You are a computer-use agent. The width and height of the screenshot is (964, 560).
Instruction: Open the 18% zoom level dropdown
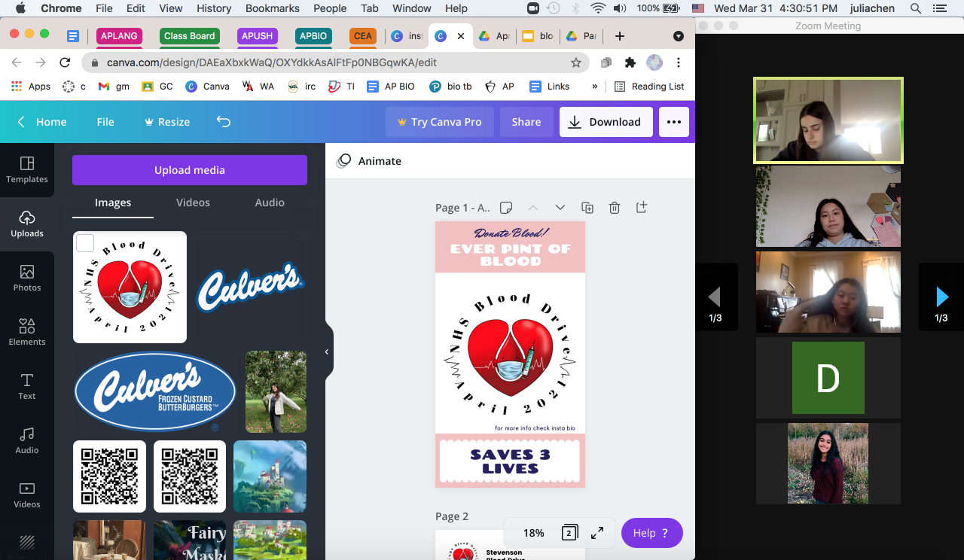point(534,533)
